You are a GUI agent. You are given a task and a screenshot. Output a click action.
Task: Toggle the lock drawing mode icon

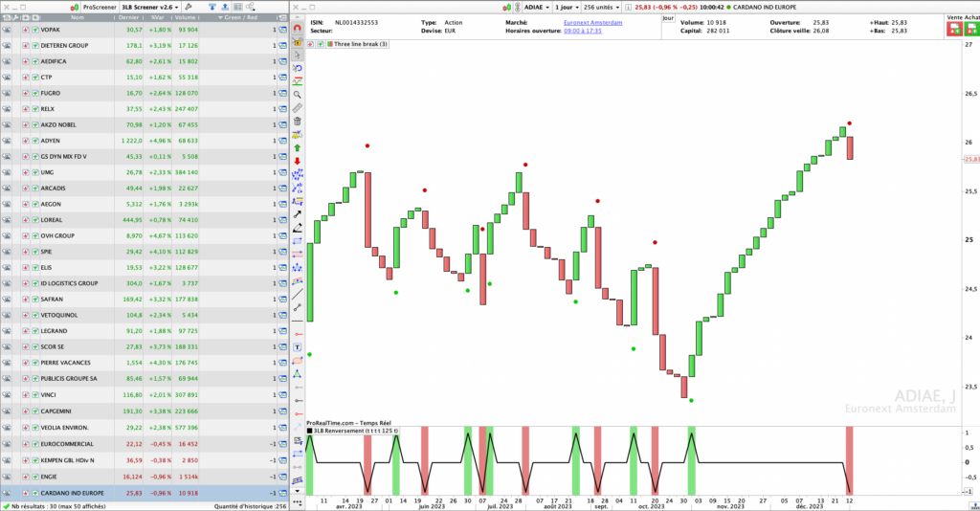pos(298,42)
